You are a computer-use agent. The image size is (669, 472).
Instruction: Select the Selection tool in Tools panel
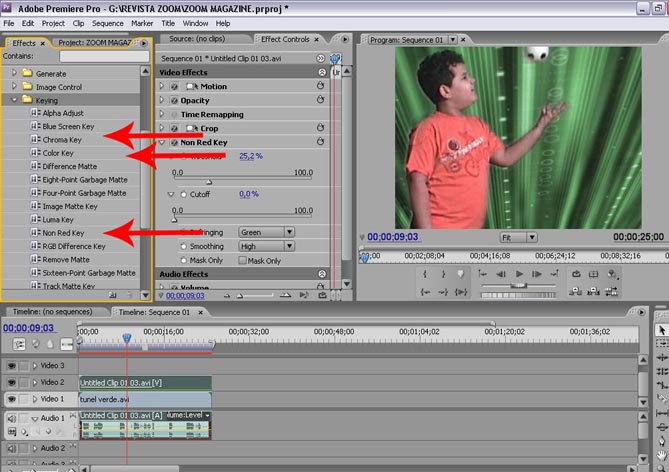[661, 330]
